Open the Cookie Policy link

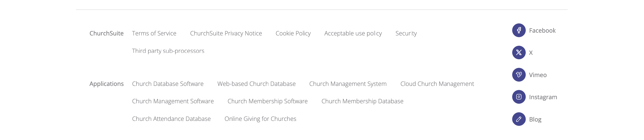point(293,33)
